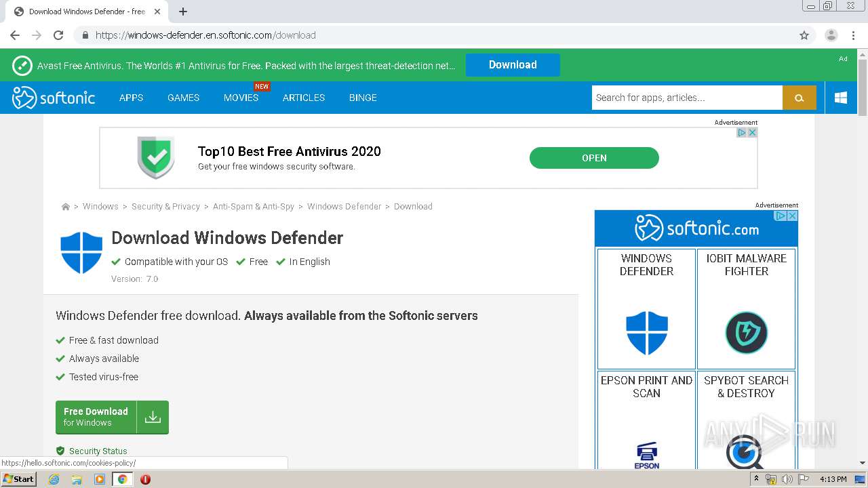Click the Top10 Best Free Antivirus 2020 headline
868x488 pixels.
(x=290, y=151)
